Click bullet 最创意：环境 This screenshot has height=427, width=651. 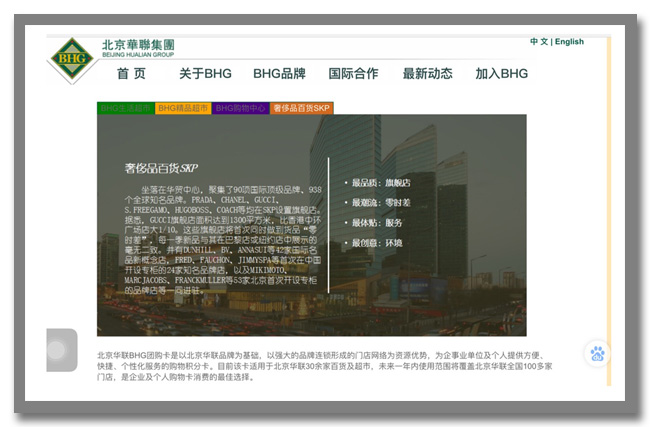coord(377,243)
